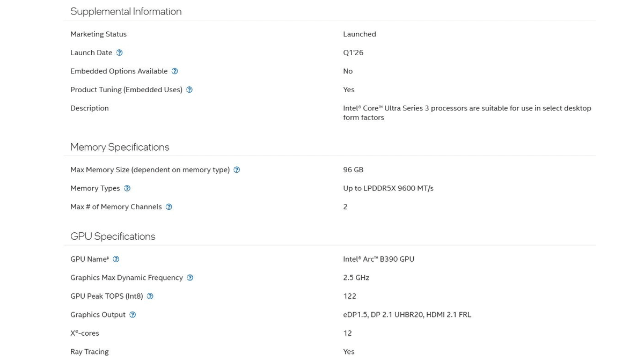The height and width of the screenshot is (362, 644).
Task: Click the help icon beside GPU Name
Action: click(x=116, y=259)
